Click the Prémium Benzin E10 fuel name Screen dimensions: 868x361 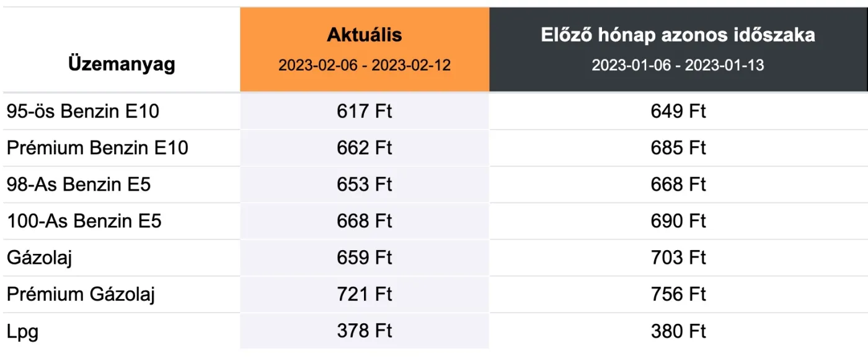(97, 148)
